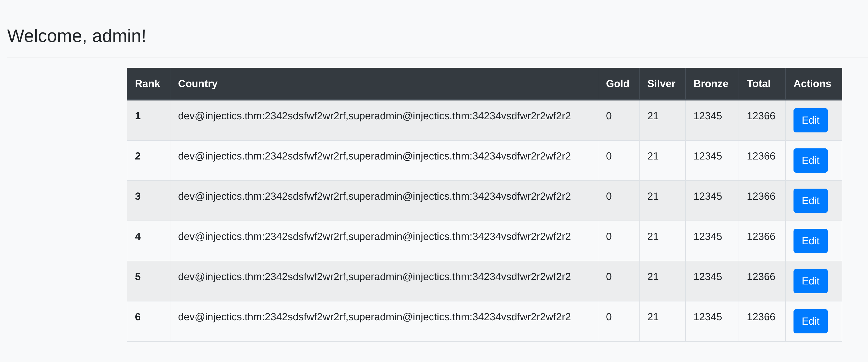Select the country text in rank 2 row
Viewport: 868px width, 362px height.
374,156
